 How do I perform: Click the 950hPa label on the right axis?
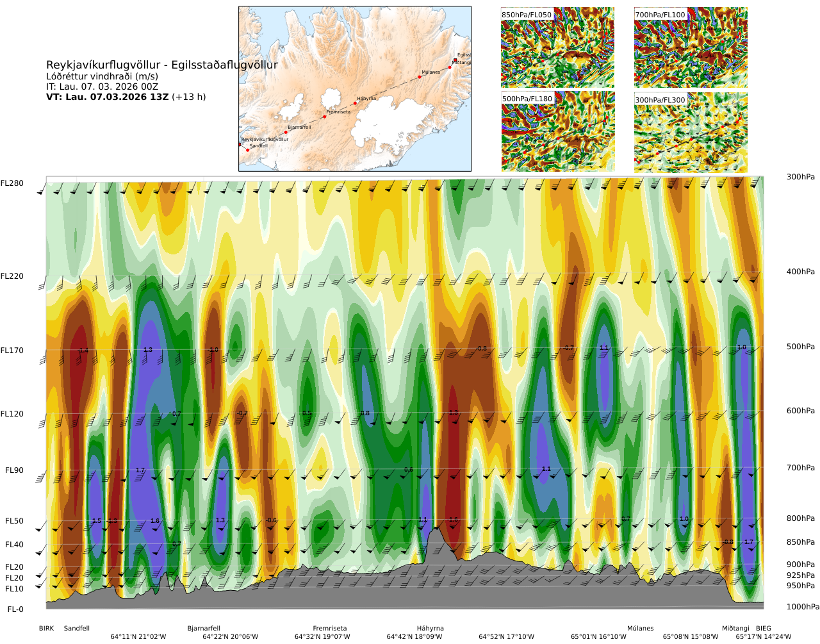pos(801,586)
